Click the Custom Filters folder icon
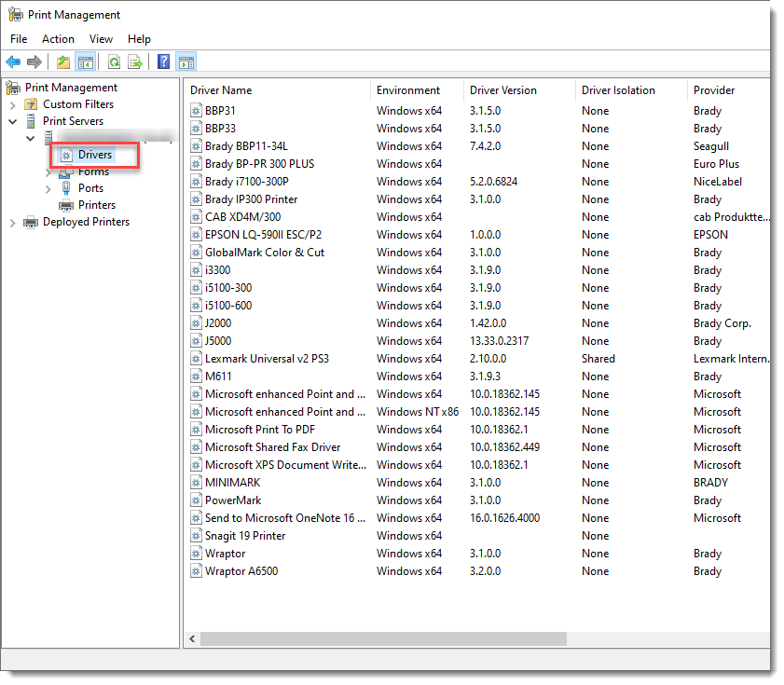Viewport: 784px width, 685px height. (31, 104)
